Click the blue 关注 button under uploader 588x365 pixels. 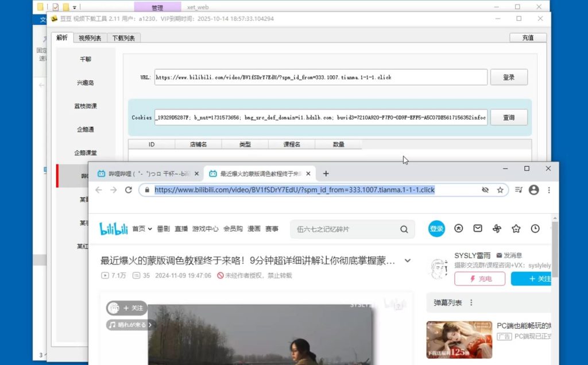coord(531,279)
